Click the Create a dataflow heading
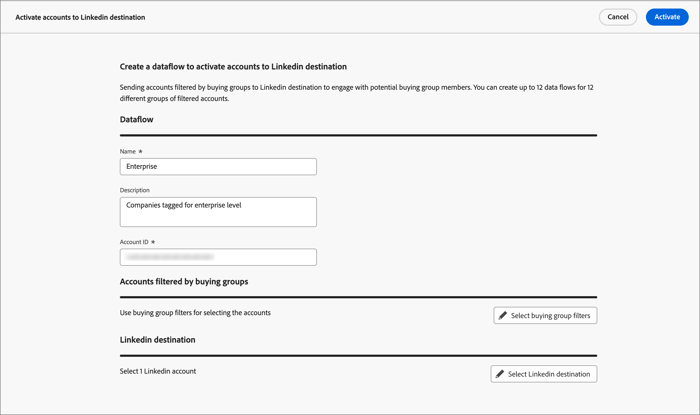This screenshot has width=700, height=415. pos(233,67)
